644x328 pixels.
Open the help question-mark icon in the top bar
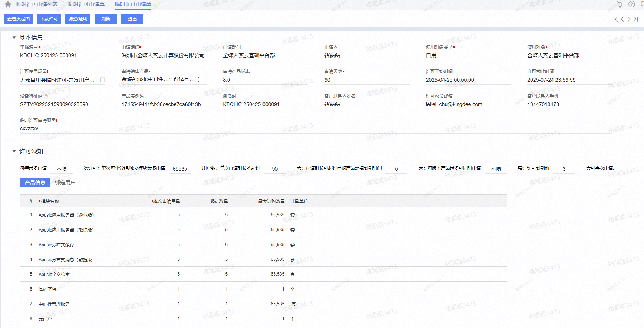pos(632,4)
